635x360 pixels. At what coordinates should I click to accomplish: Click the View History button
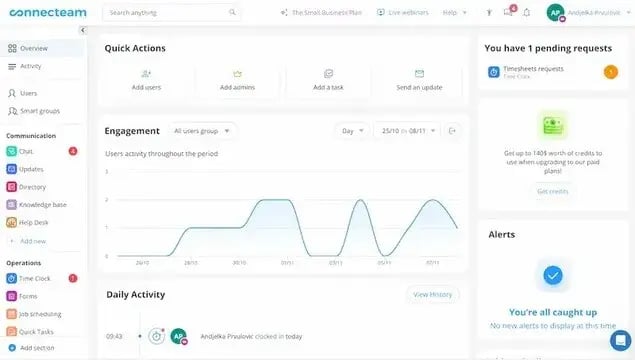(x=432, y=294)
